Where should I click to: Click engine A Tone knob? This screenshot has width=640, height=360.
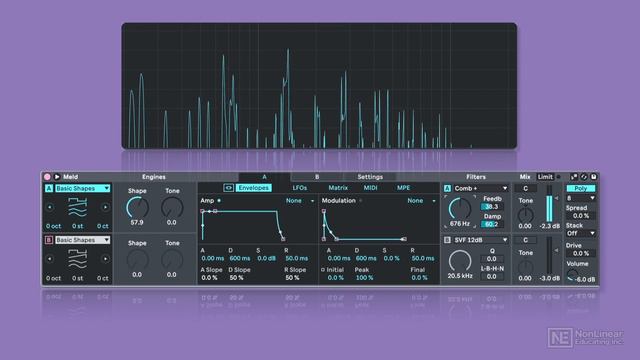coord(172,207)
